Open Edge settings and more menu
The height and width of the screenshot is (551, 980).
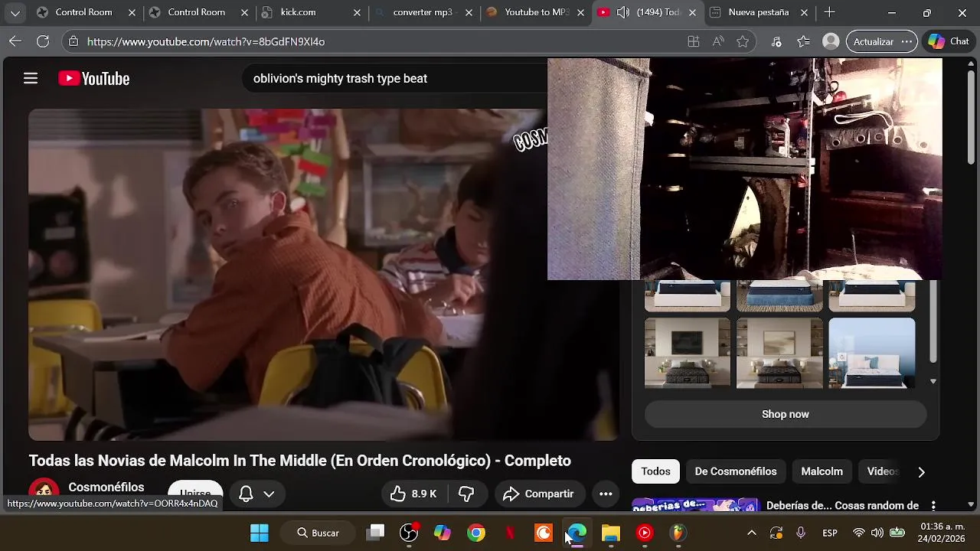point(907,41)
